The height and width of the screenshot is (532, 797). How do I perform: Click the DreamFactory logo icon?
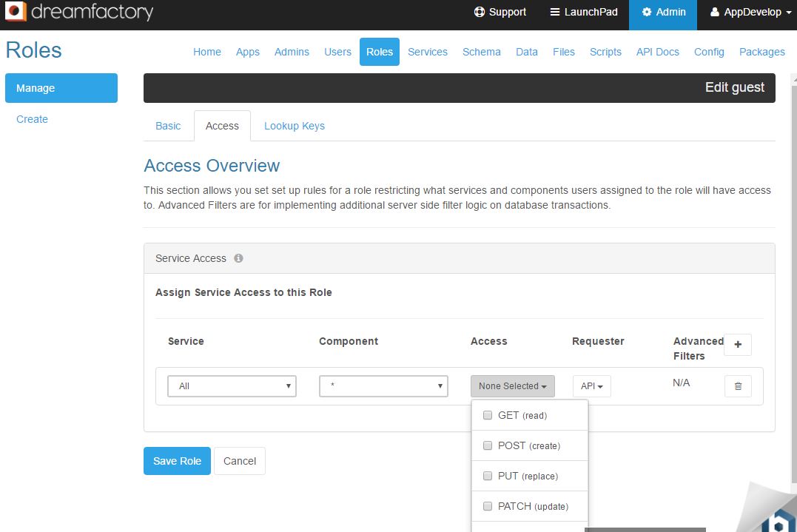pos(16,12)
